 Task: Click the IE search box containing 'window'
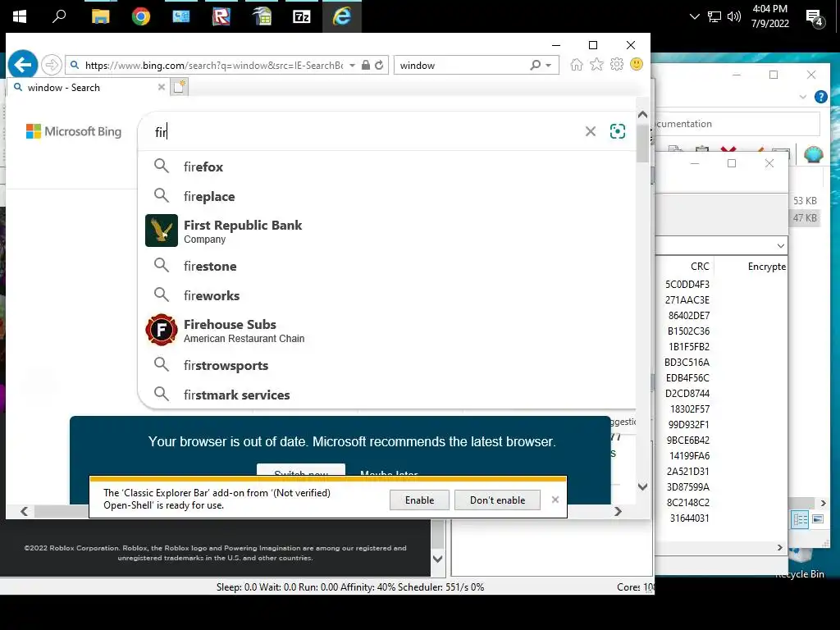[461, 66]
